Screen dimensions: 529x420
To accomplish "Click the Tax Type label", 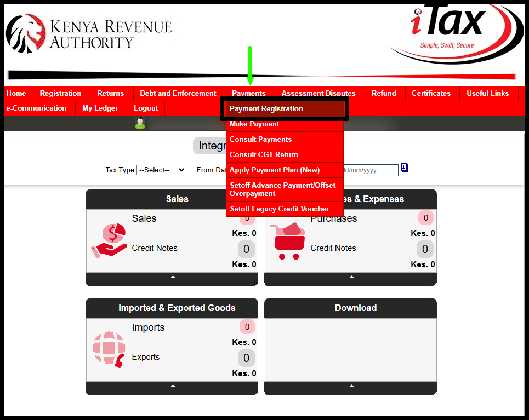I will coord(120,170).
